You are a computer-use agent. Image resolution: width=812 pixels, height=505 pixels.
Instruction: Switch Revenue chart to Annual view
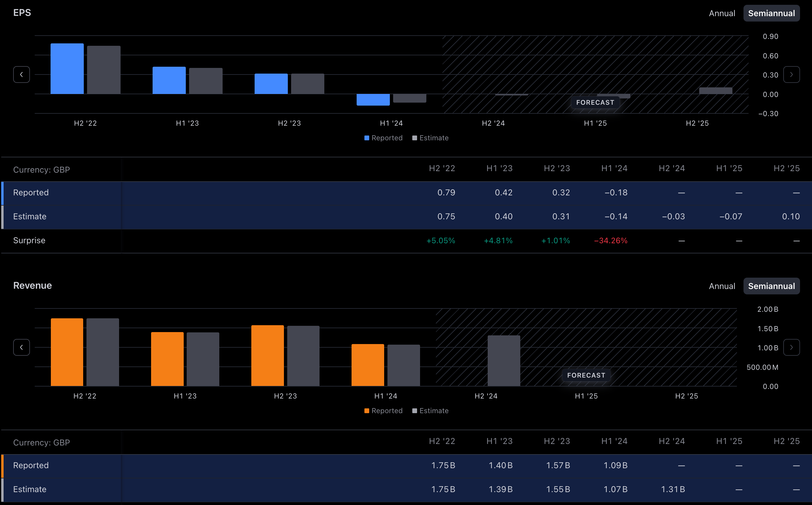click(x=722, y=286)
